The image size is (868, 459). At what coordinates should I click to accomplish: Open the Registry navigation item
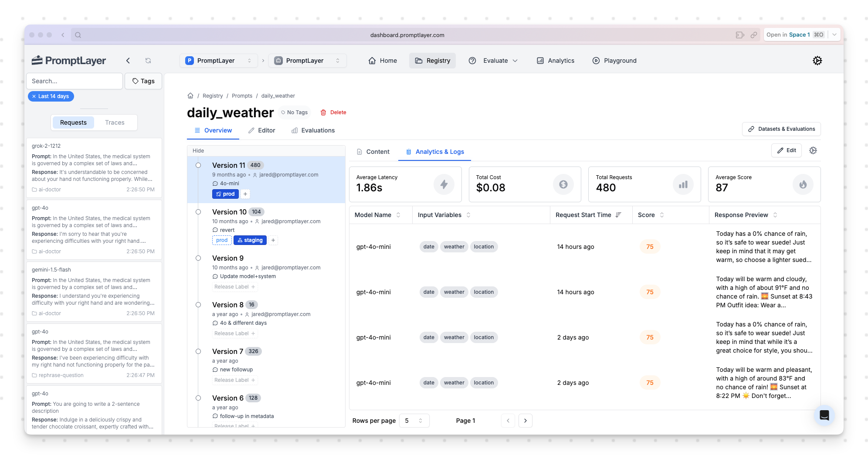433,61
